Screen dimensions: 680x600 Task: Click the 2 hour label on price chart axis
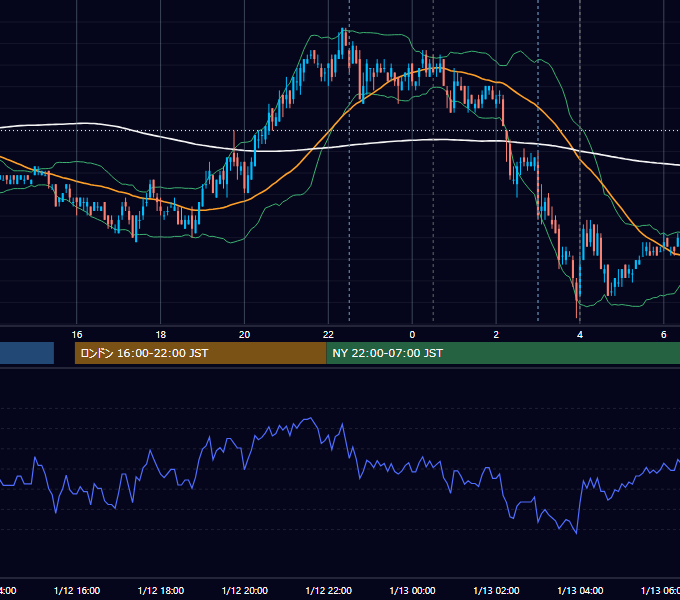point(496,334)
